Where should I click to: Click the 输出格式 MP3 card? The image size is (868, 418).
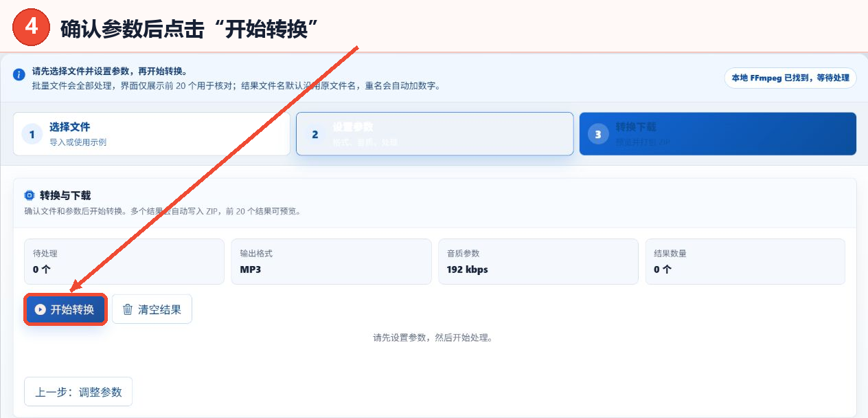(331, 261)
